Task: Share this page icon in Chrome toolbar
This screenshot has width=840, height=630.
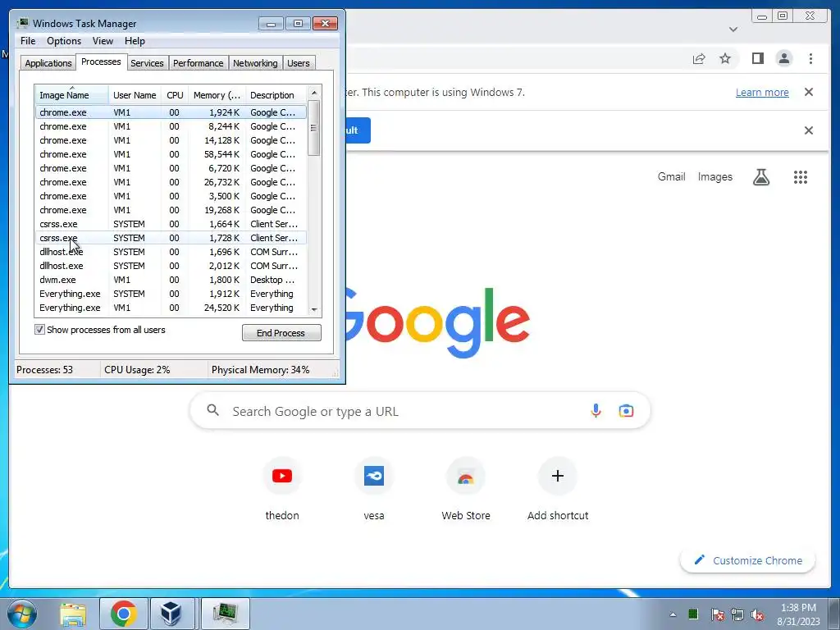Action: click(699, 58)
